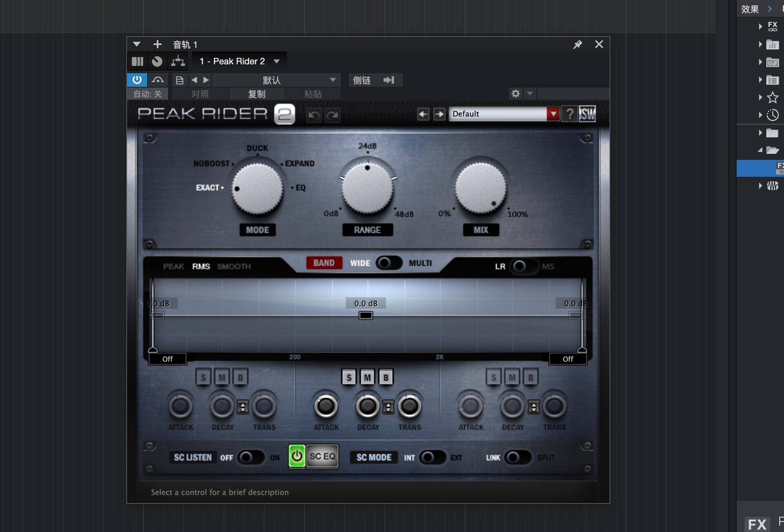Click the center band 0.0 dB gain handle
Screen dimensions: 784x532
coord(366,315)
